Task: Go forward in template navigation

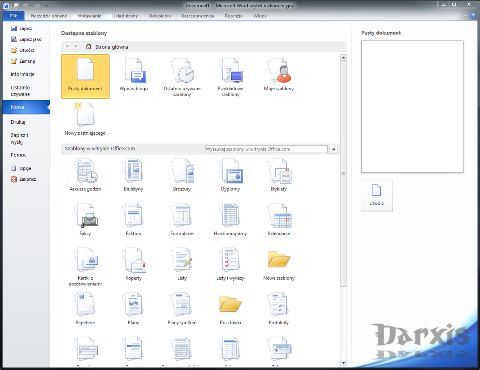Action: click(76, 47)
